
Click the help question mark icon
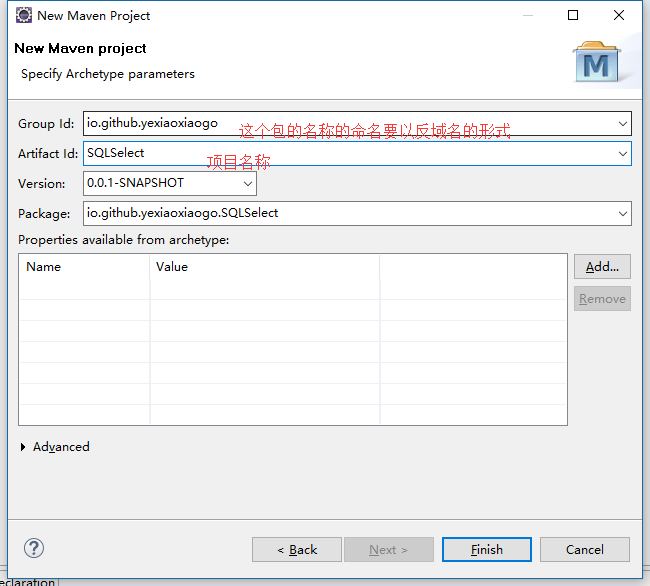[34, 548]
